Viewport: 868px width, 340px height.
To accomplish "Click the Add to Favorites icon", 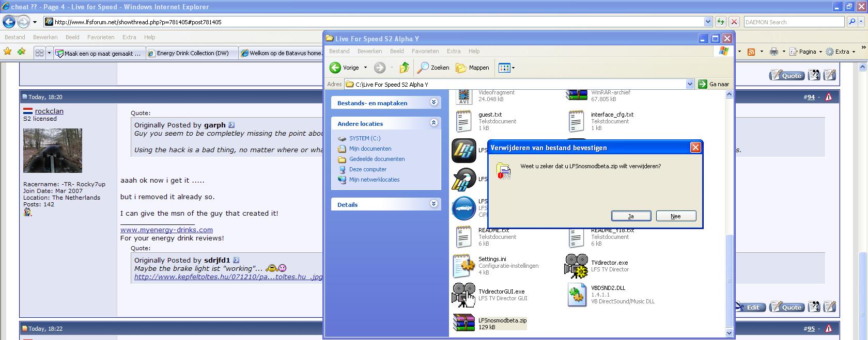I will [21, 52].
